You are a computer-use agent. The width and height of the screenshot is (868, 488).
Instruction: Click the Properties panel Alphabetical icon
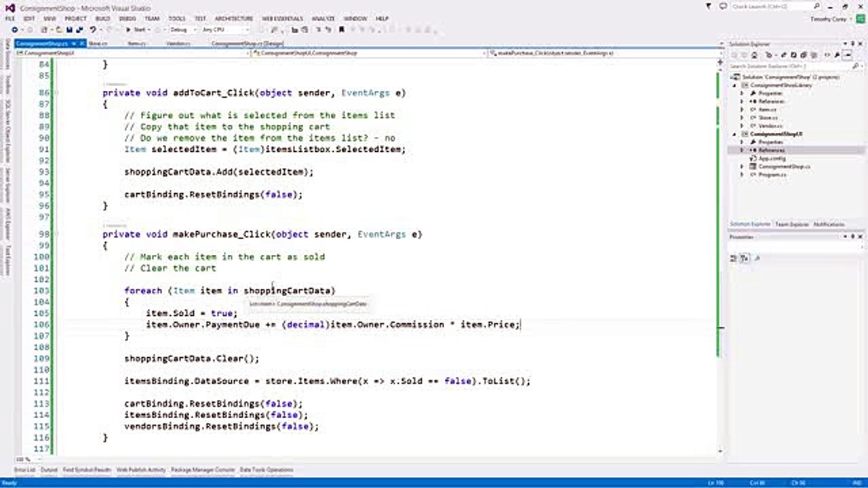744,258
